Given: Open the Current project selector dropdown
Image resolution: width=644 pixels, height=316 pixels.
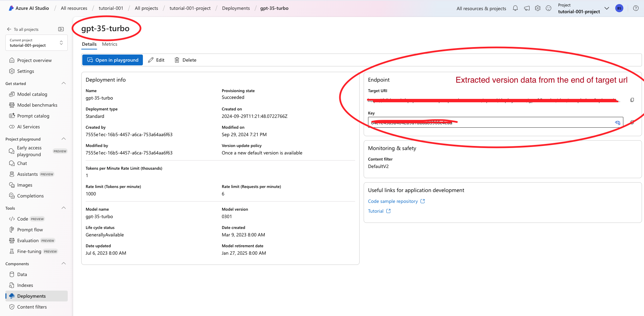Looking at the screenshot, I should coord(37,43).
